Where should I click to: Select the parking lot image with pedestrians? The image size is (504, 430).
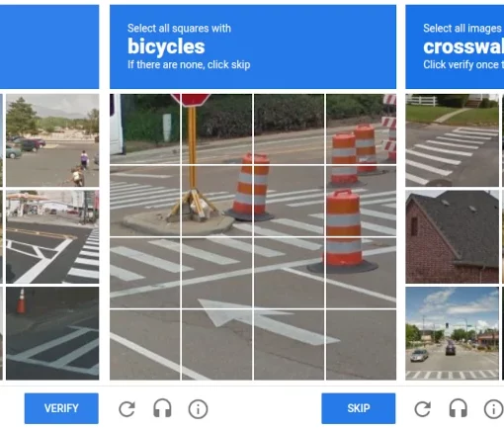[x=52, y=140]
